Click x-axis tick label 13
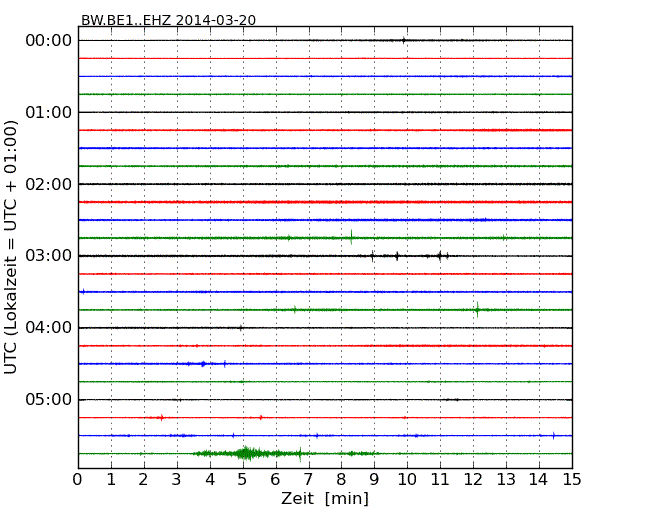The height and width of the screenshot is (520, 650). (x=506, y=480)
